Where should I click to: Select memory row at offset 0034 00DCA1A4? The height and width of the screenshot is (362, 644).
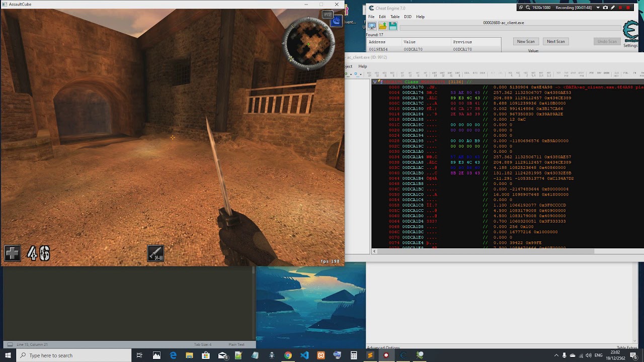click(508, 157)
